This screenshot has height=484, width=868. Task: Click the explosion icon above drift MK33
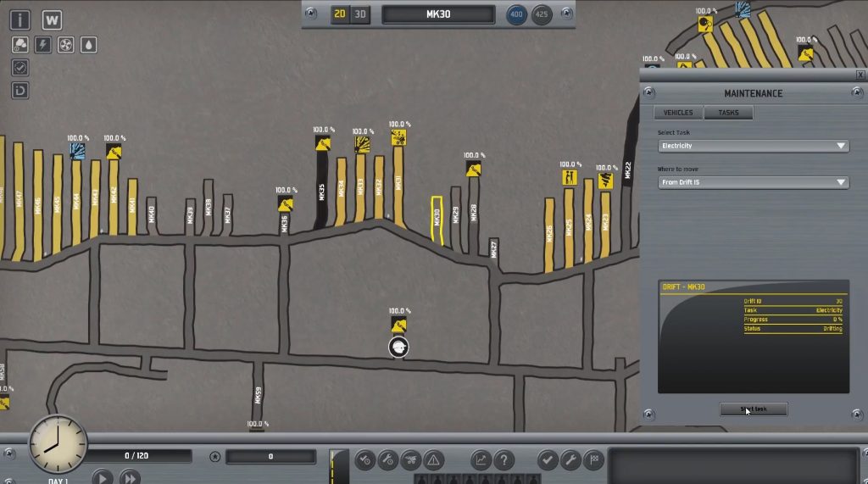[x=362, y=145]
